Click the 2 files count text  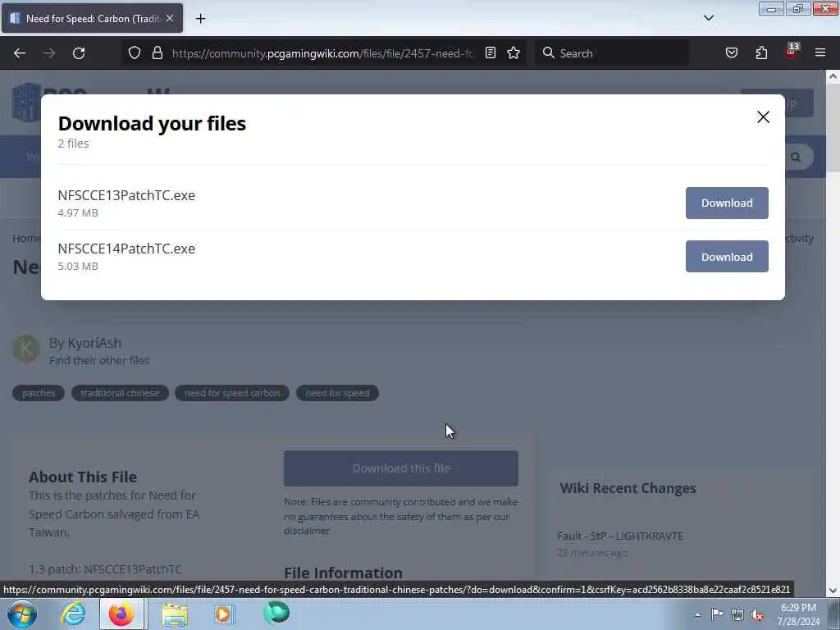coord(73,144)
